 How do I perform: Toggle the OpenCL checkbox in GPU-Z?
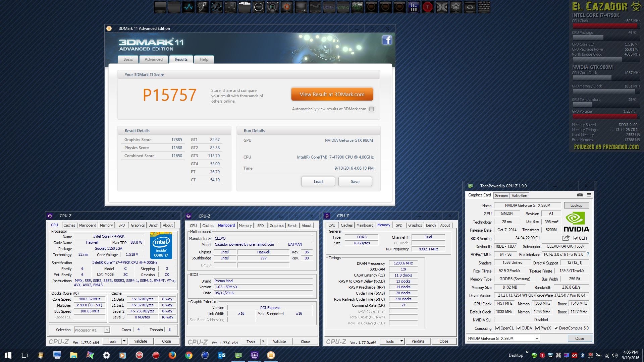coord(497,328)
